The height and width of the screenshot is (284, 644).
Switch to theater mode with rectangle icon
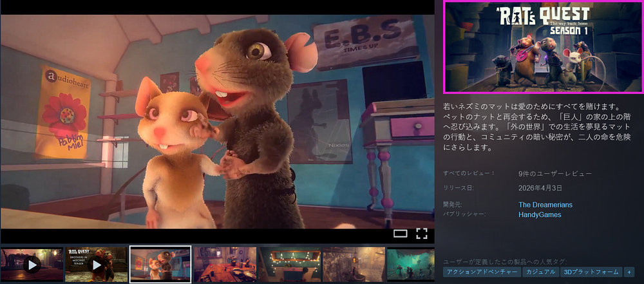(x=401, y=234)
